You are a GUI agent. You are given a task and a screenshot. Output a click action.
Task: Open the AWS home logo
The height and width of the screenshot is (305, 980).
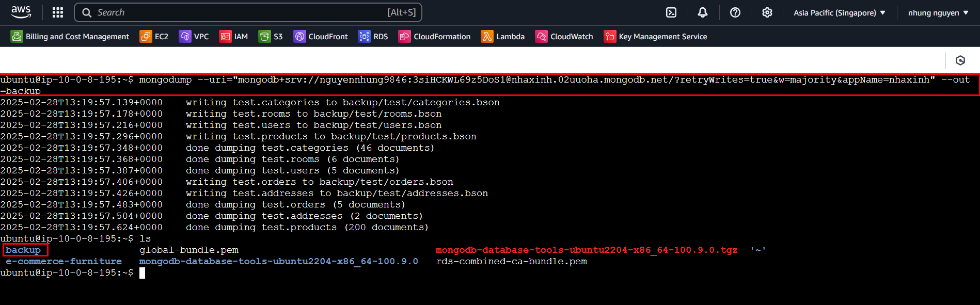(x=21, y=12)
